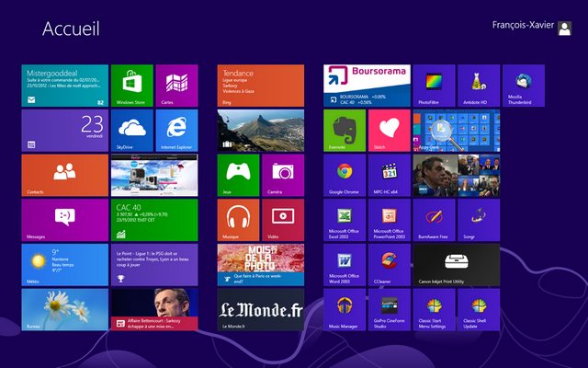The width and height of the screenshot is (588, 368).
Task: Open the travel tile with mountain photo
Action: pos(261,131)
